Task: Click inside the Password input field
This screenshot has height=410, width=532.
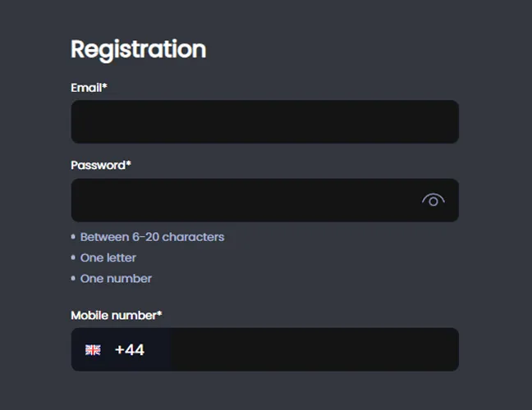Action: (246, 200)
